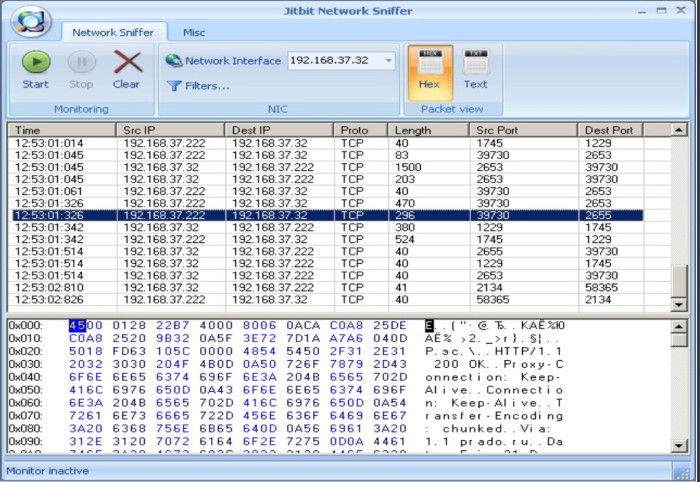Image resolution: width=700 pixels, height=482 pixels.
Task: Click hex value 416C on row 0x050
Action: coord(86,390)
